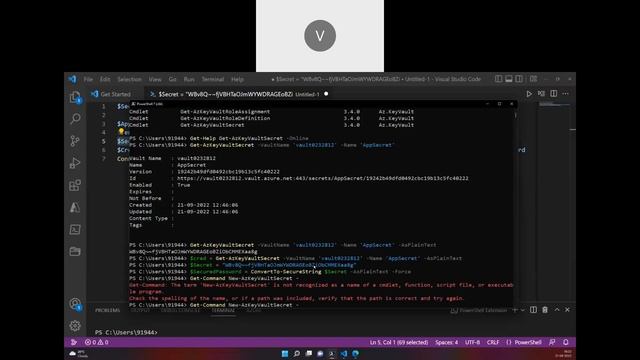Viewport: 640px width, 360px height.
Task: Toggle the secondary sidebar layout icon
Action: (519, 79)
